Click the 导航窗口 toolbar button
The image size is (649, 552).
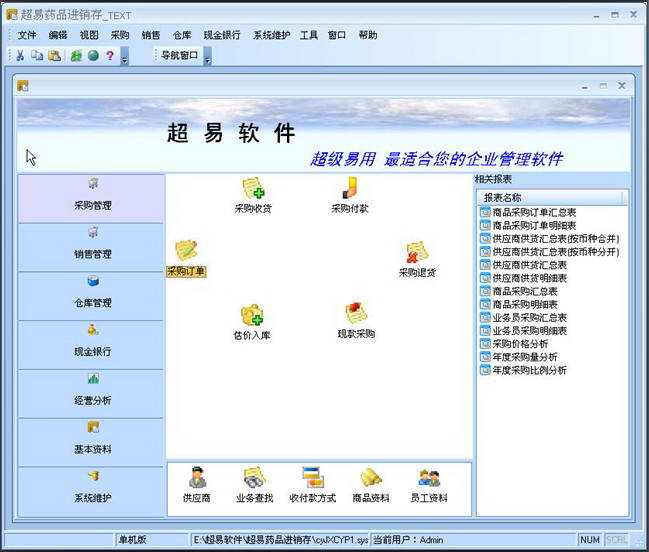[180, 55]
